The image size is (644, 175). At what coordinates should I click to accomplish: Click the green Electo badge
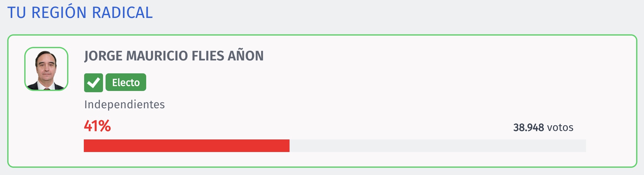(126, 82)
